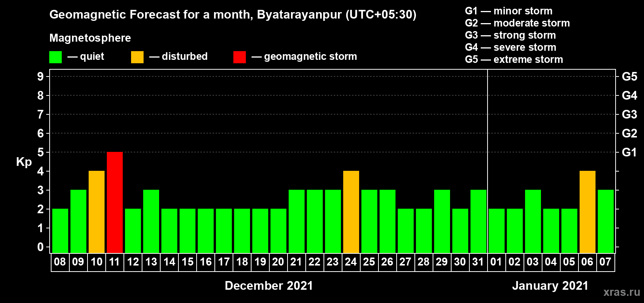Image resolution: width=644 pixels, height=303 pixels.
Task: Click the green bar for December 21
Action: 297,221
